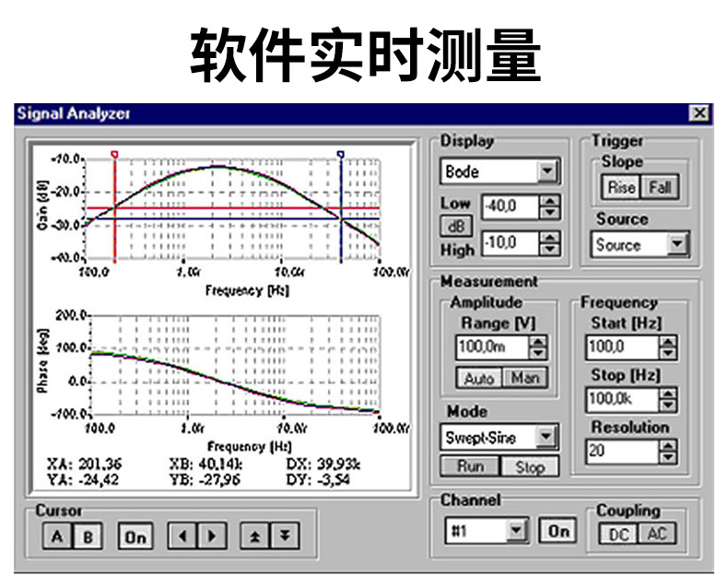Toggle the Channel On button

pyautogui.click(x=558, y=531)
